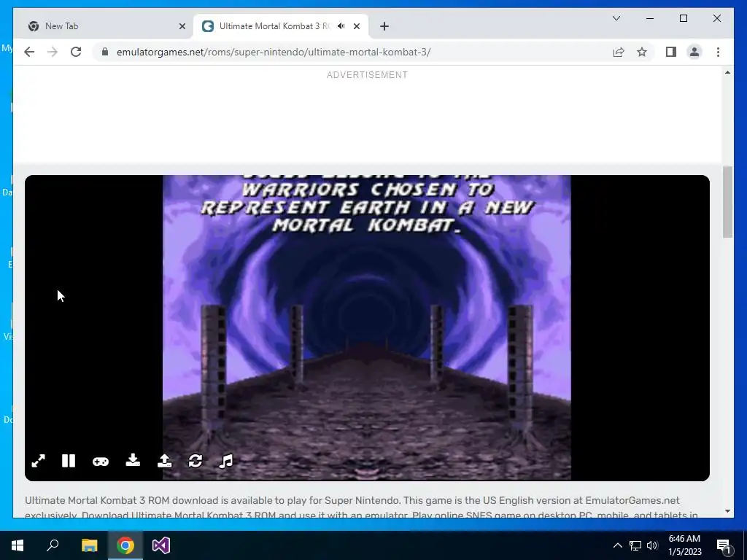Image resolution: width=747 pixels, height=560 pixels.
Task: Click the game screen canvas
Action: tap(367, 327)
